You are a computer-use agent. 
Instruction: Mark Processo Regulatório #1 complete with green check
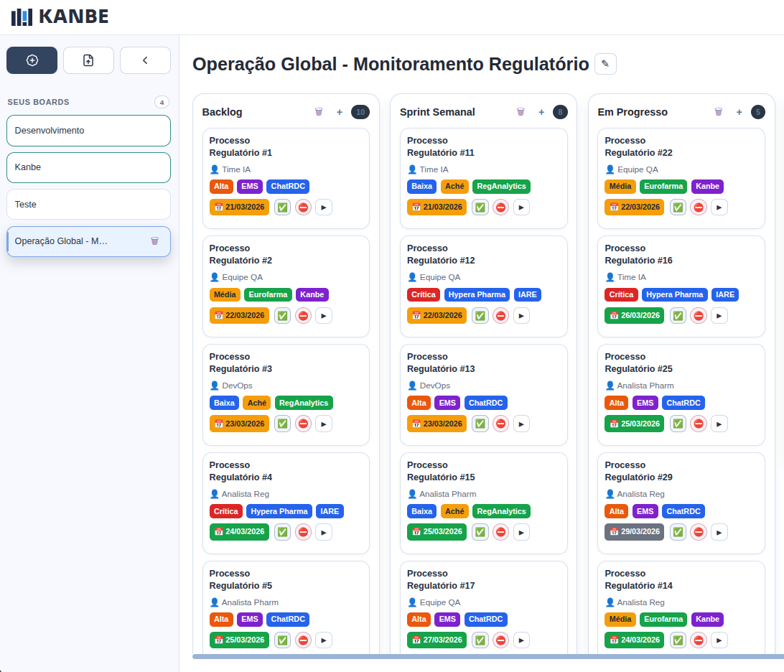coord(282,207)
